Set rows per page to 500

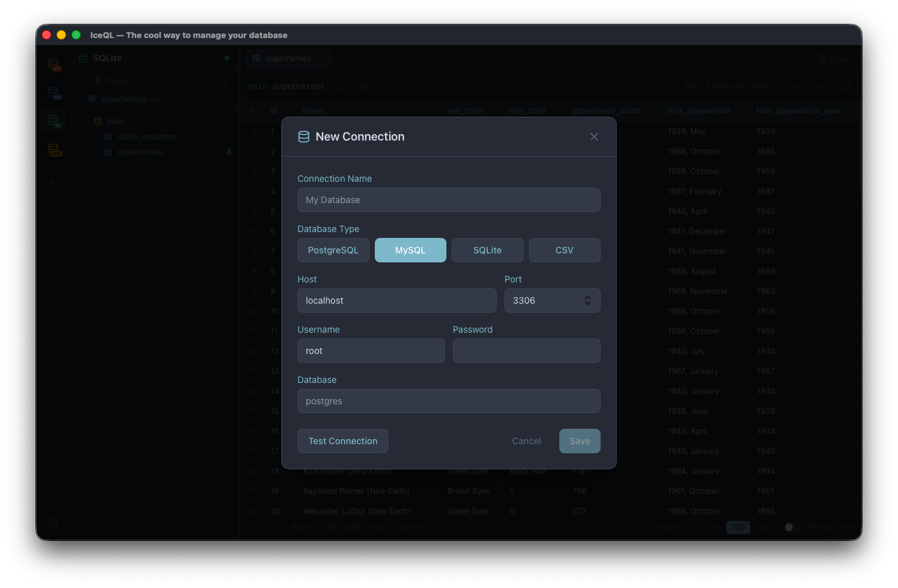[x=764, y=527]
